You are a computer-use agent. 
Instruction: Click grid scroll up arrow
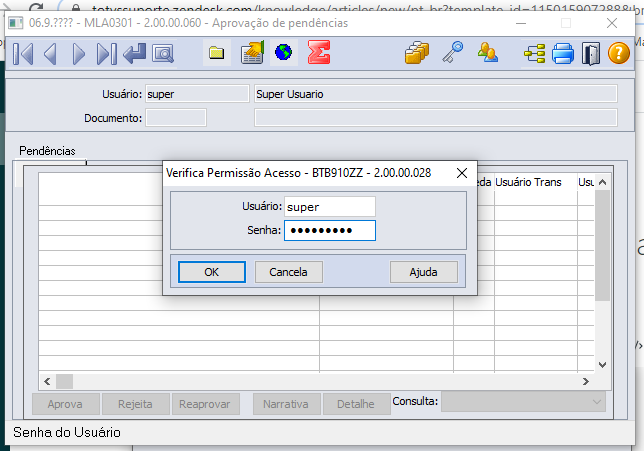coord(602,182)
